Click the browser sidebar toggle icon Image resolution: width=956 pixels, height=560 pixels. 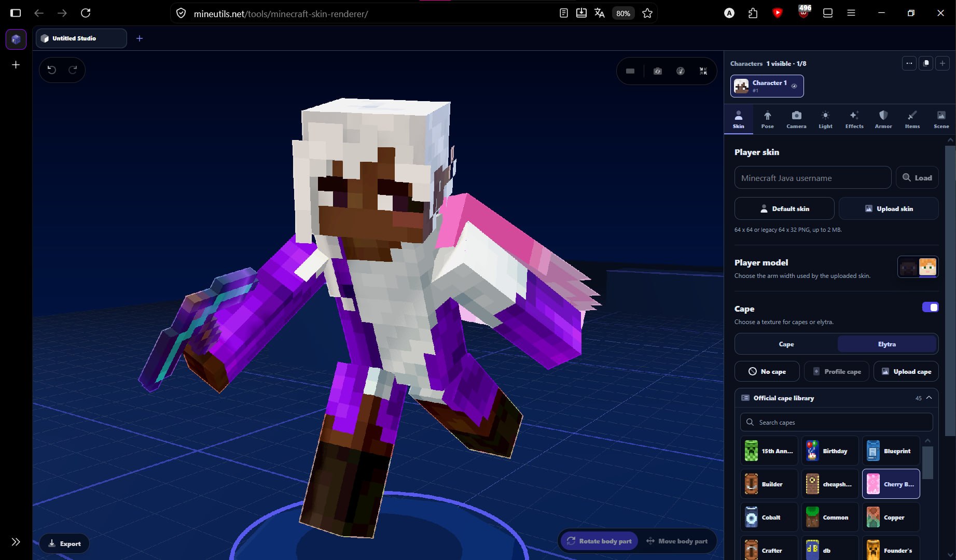tap(16, 13)
